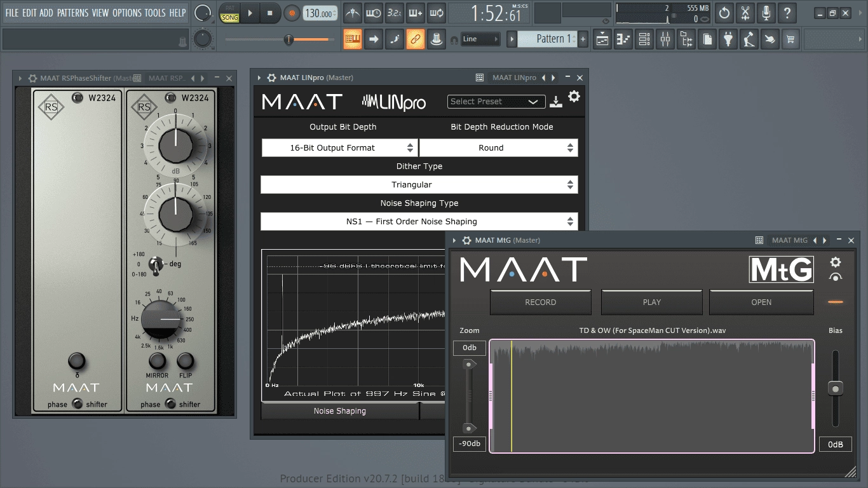This screenshot has height=488, width=868.
Task: Open Output Bit Depth dropdown
Action: (339, 147)
